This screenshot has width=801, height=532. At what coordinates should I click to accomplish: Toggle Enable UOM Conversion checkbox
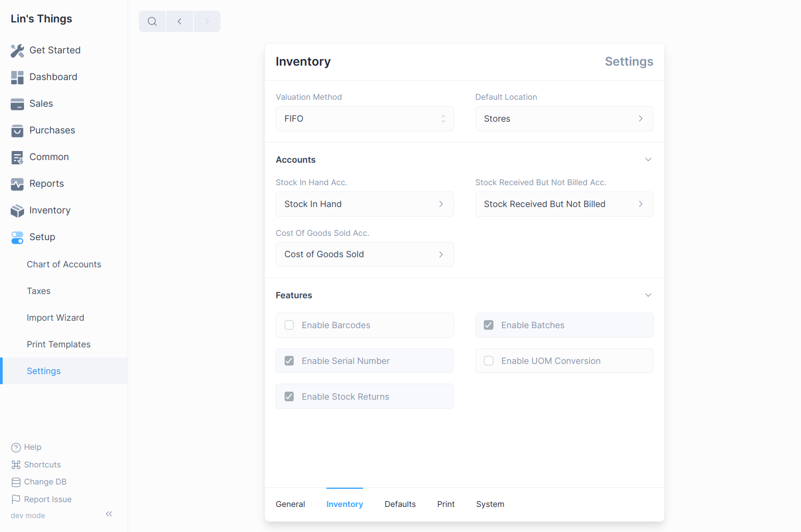(x=489, y=361)
